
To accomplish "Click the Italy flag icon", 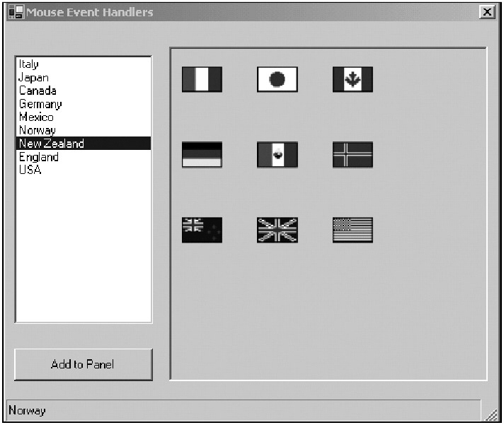I will click(x=202, y=80).
